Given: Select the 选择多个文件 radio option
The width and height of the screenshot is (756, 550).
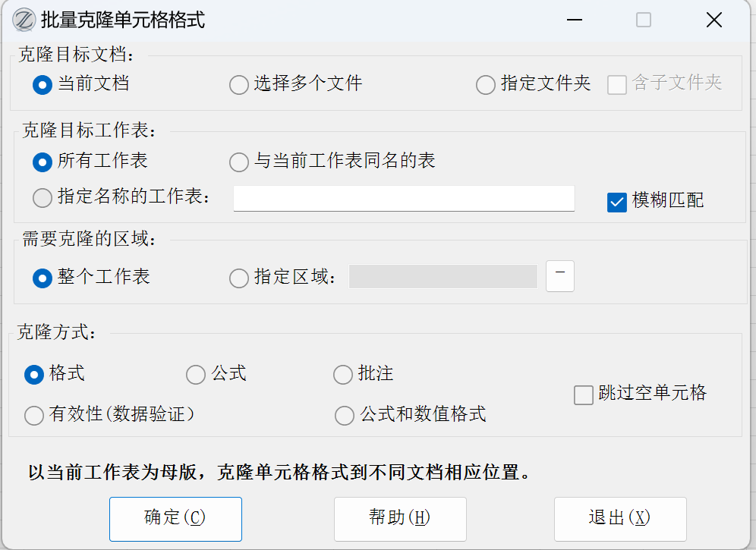Looking at the screenshot, I should 239,84.
